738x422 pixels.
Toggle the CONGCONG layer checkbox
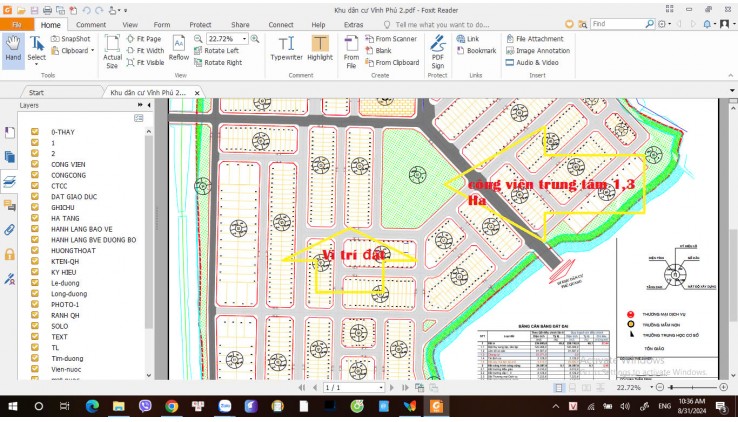[x=35, y=175]
